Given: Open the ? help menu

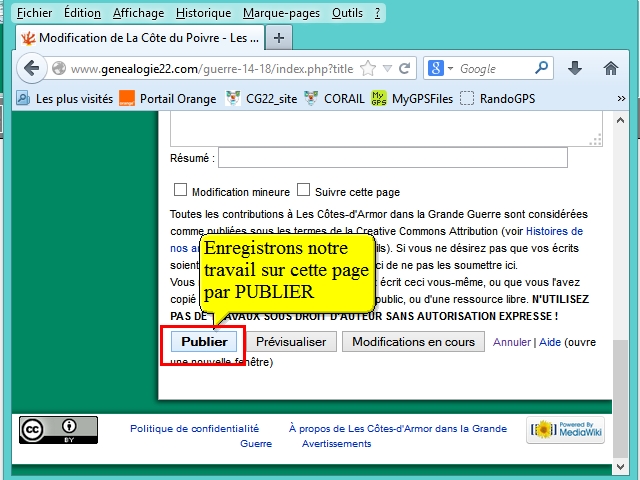Looking at the screenshot, I should [x=378, y=13].
